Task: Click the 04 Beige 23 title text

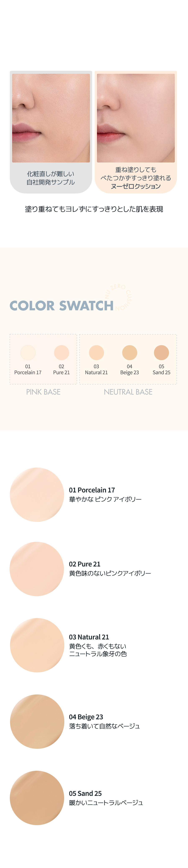Action: coord(86,717)
